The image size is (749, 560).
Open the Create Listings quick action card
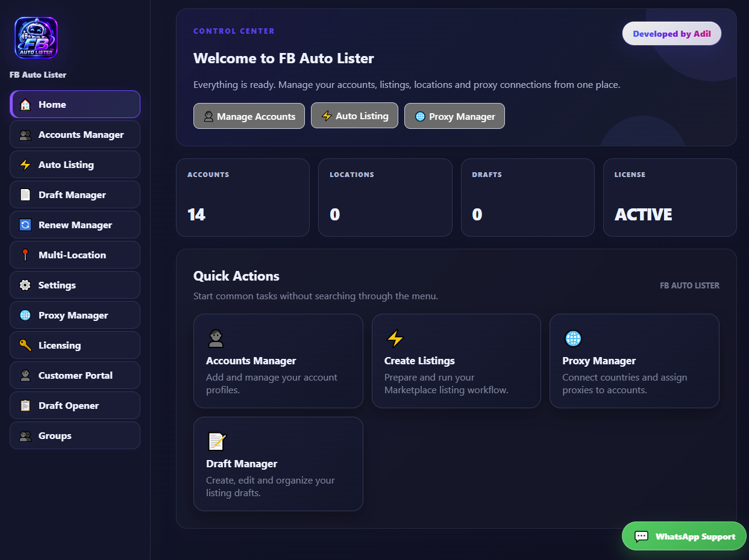[456, 361]
